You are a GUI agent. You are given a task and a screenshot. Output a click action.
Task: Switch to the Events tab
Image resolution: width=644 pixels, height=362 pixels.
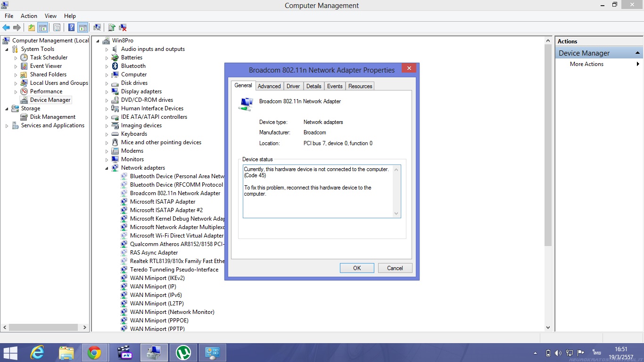335,86
